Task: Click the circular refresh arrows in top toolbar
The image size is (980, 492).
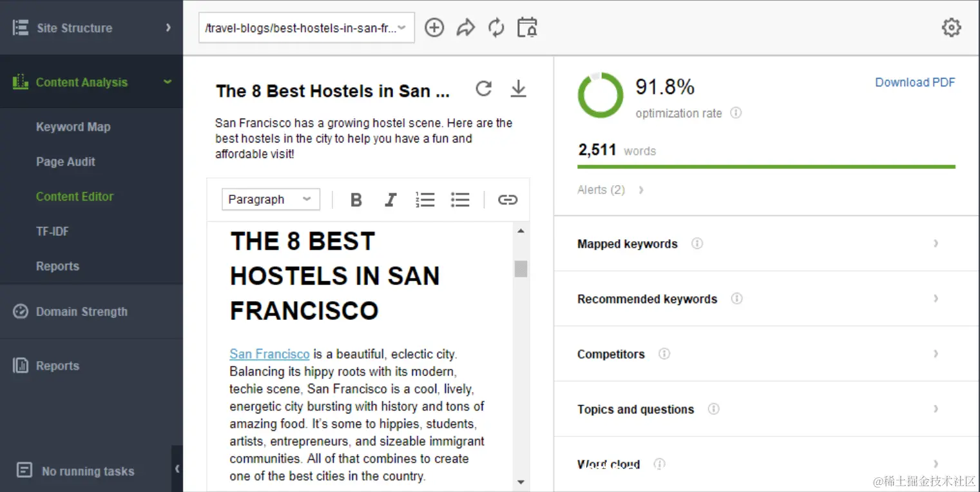Action: pos(496,28)
